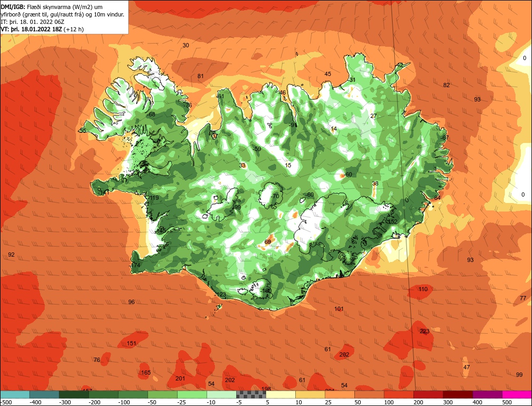This screenshot has height=406, width=532.
Task: Click the flux value 27 in northeast Iceland
Action: pyautogui.click(x=373, y=116)
